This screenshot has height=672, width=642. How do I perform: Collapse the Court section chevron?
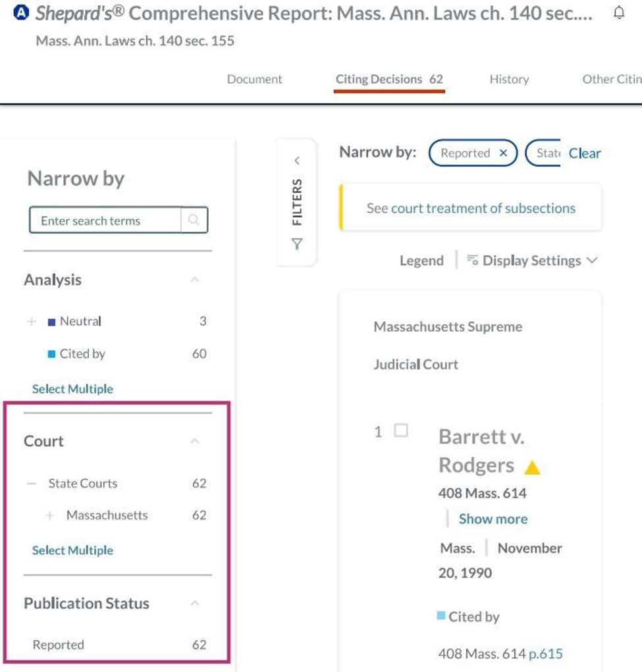[195, 441]
